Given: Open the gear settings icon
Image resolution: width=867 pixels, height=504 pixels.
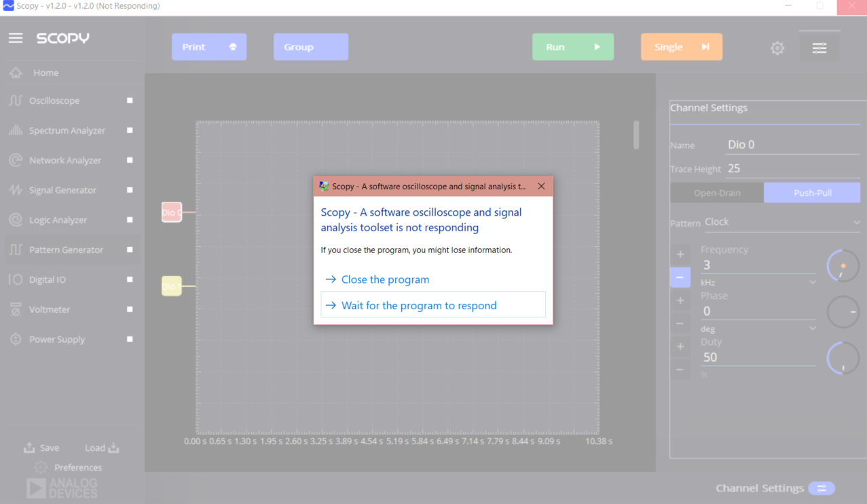Looking at the screenshot, I should click(x=777, y=48).
